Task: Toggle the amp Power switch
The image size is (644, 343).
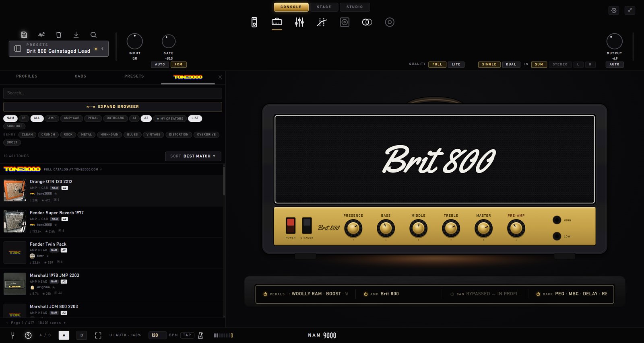Action: tap(291, 226)
